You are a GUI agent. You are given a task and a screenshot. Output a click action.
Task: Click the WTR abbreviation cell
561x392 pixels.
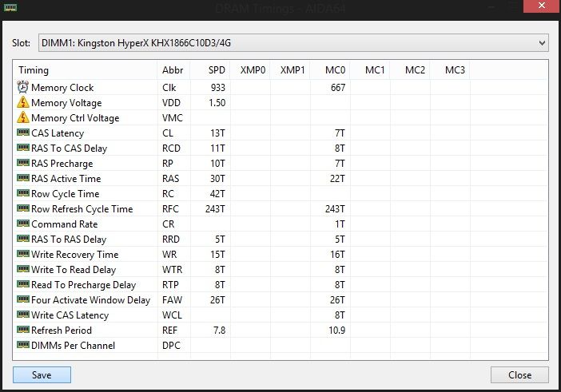[172, 269]
